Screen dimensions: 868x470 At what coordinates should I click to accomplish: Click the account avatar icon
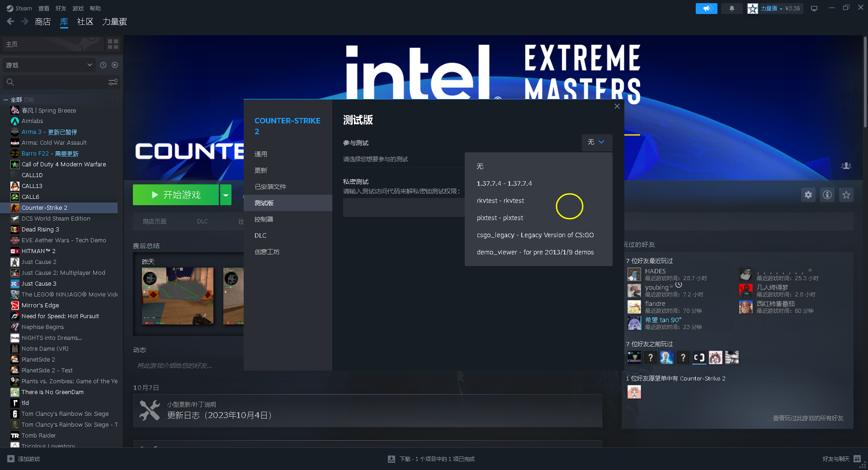click(x=753, y=9)
